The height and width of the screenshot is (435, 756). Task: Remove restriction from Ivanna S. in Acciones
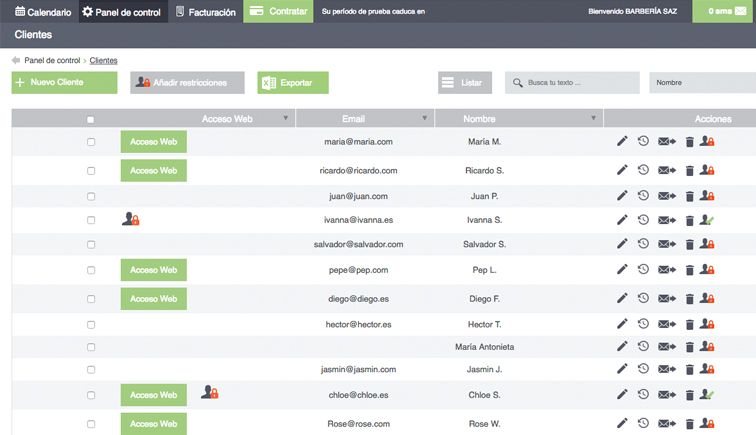coord(707,220)
